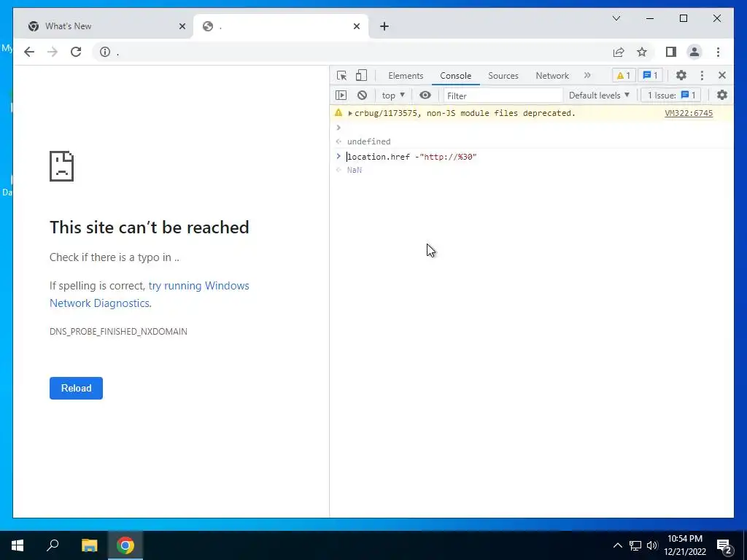This screenshot has width=747, height=560.
Task: Click the DNS_PROBE_FINISHED_NXDOMAIN error code
Action: (x=118, y=332)
